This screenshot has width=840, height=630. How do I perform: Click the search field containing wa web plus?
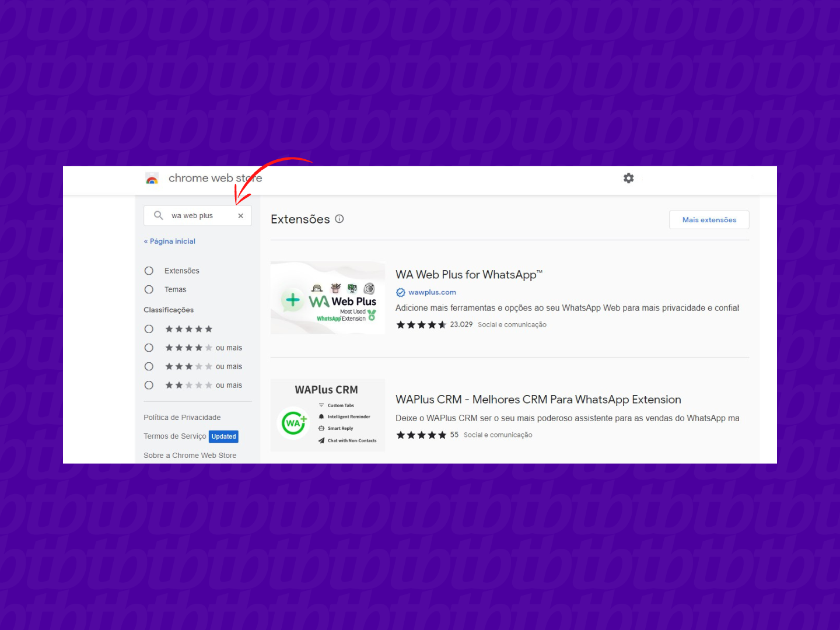(x=198, y=216)
